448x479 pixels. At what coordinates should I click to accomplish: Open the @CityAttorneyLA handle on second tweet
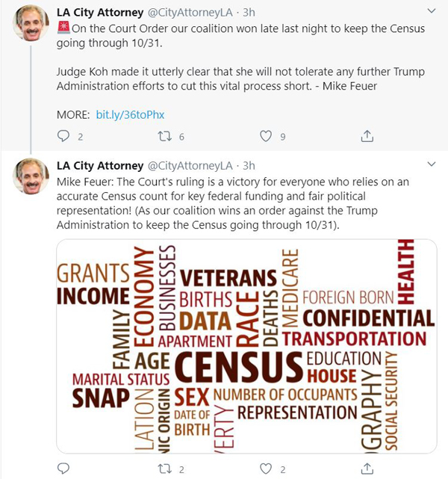[190, 166]
